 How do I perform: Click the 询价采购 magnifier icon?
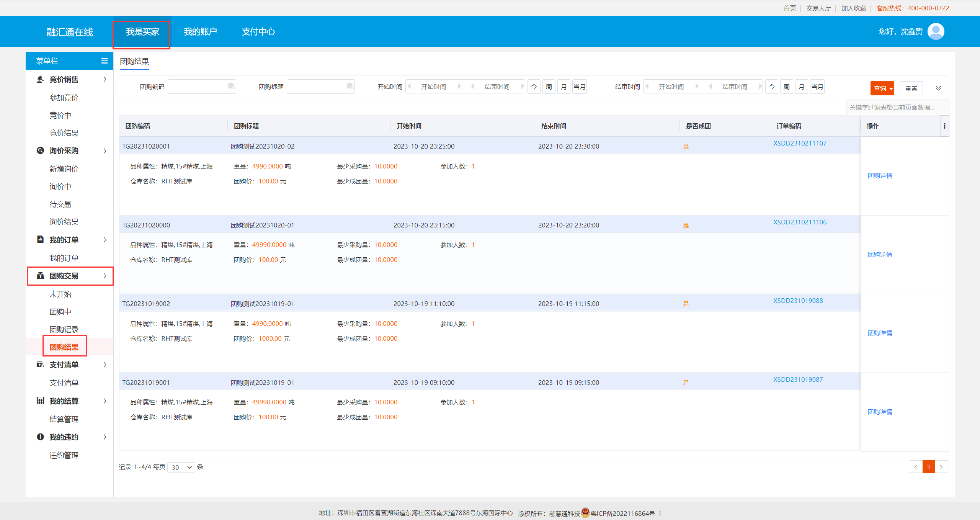(x=40, y=150)
